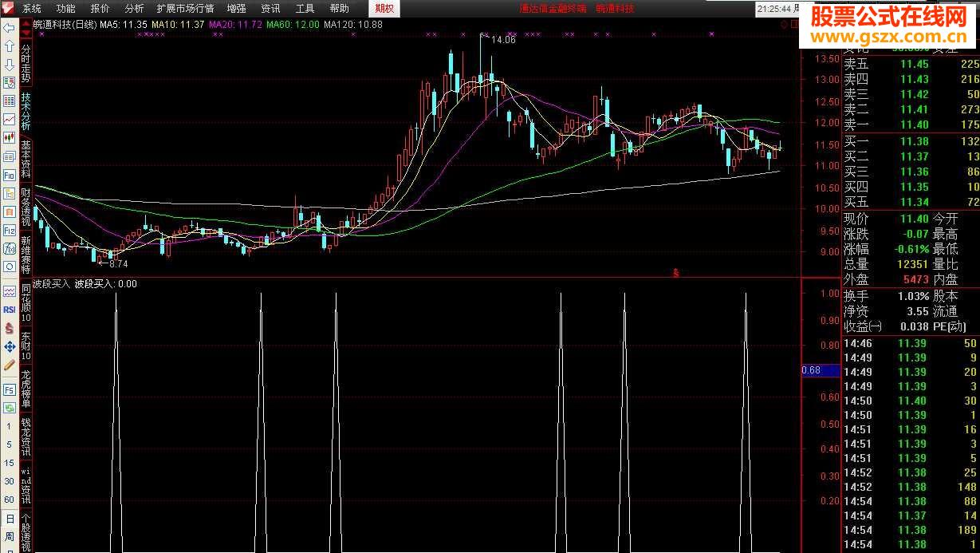Open the f(x) formula manager icon

(x=10, y=248)
